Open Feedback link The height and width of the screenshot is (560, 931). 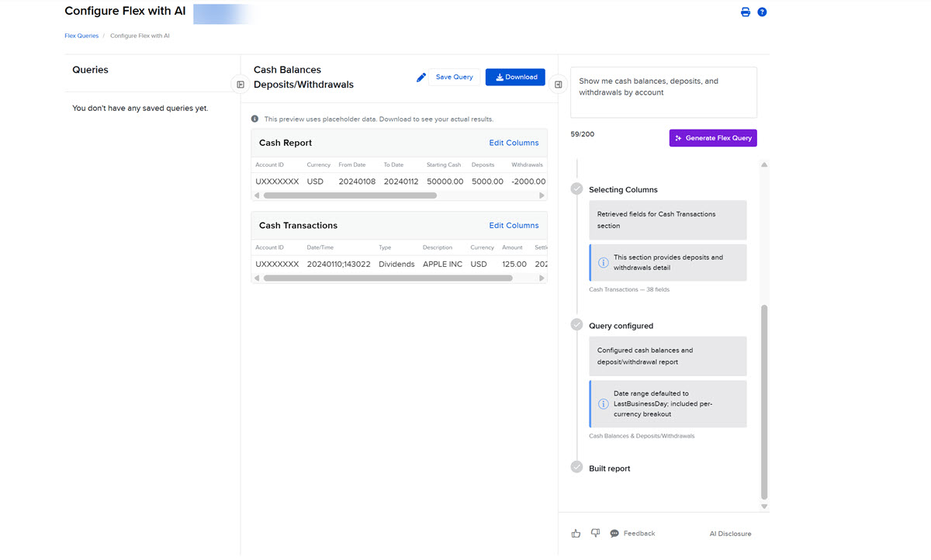pyautogui.click(x=632, y=534)
